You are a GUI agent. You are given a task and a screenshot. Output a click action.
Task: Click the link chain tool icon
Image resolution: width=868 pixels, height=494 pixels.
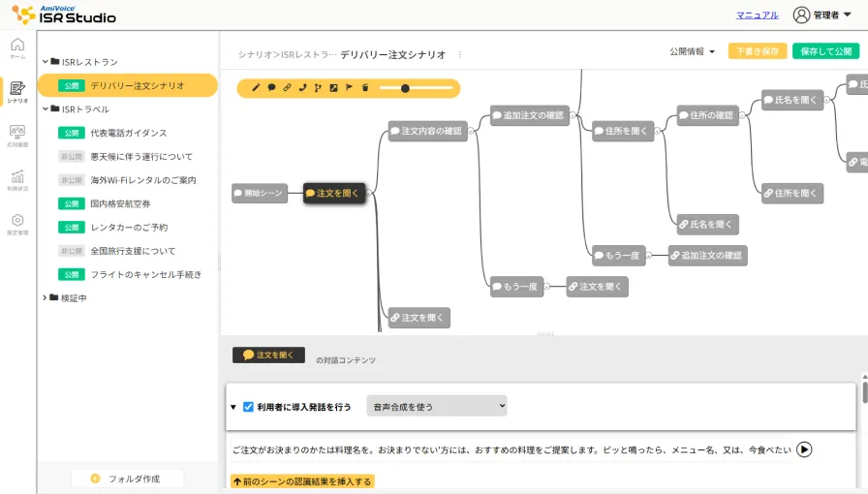coord(287,88)
